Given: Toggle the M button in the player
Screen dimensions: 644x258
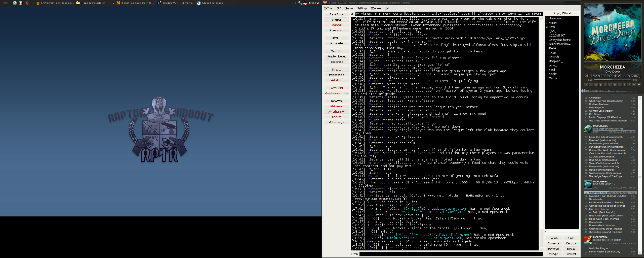Looking at the screenshot, I should (596, 85).
